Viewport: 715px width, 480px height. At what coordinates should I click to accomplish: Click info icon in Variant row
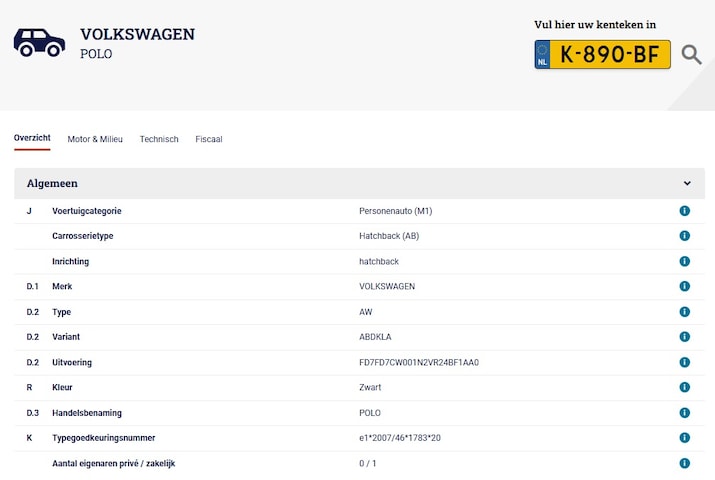(684, 336)
